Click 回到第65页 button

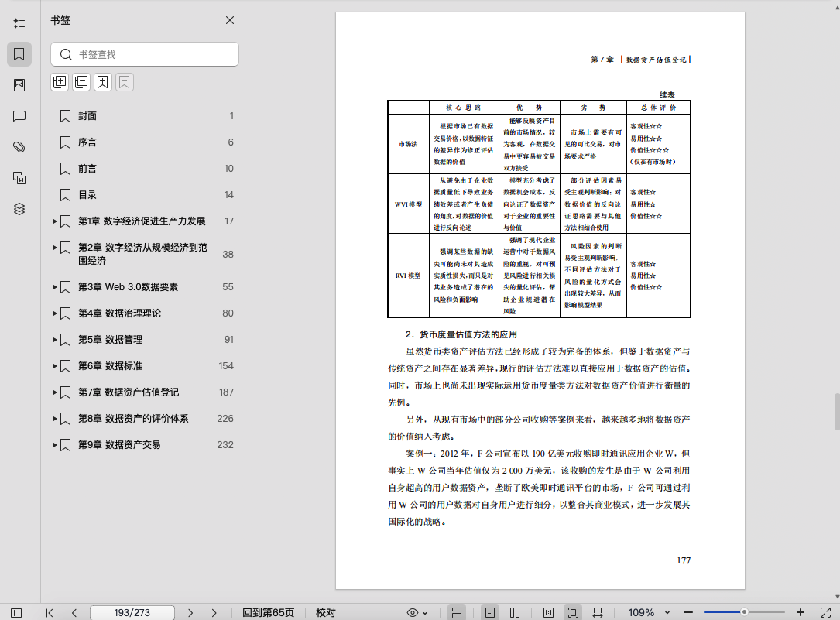[x=269, y=612]
